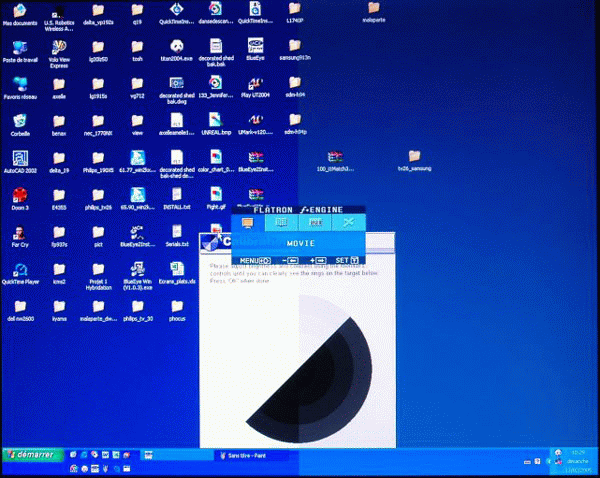
Task: Select the view folder
Action: pyautogui.click(x=137, y=126)
